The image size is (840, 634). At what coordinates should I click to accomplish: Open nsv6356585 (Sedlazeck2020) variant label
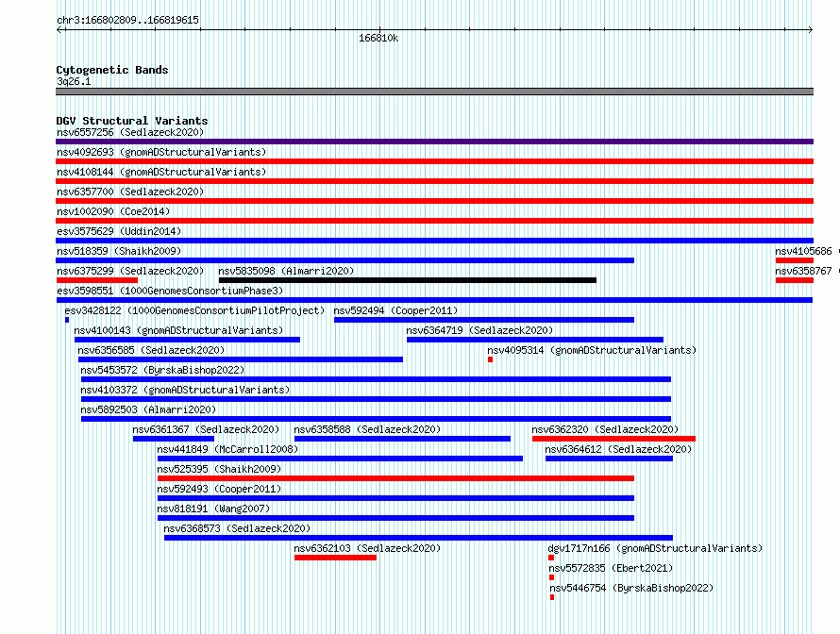(x=151, y=350)
